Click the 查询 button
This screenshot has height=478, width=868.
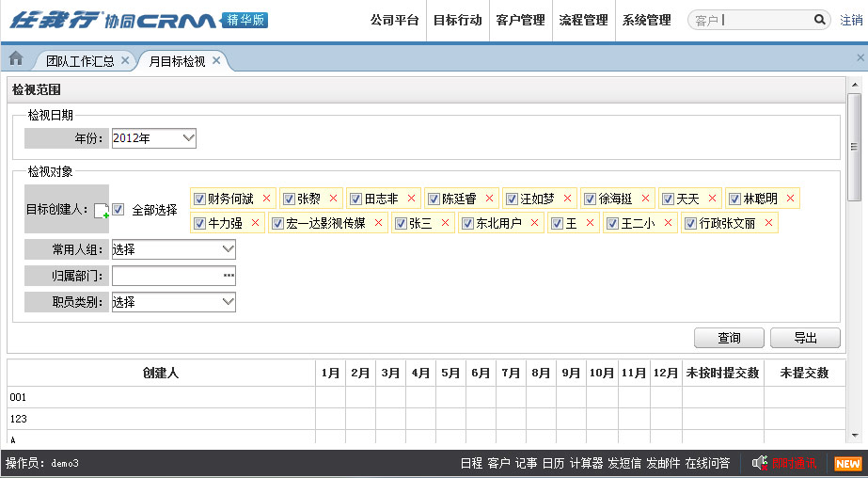click(729, 338)
